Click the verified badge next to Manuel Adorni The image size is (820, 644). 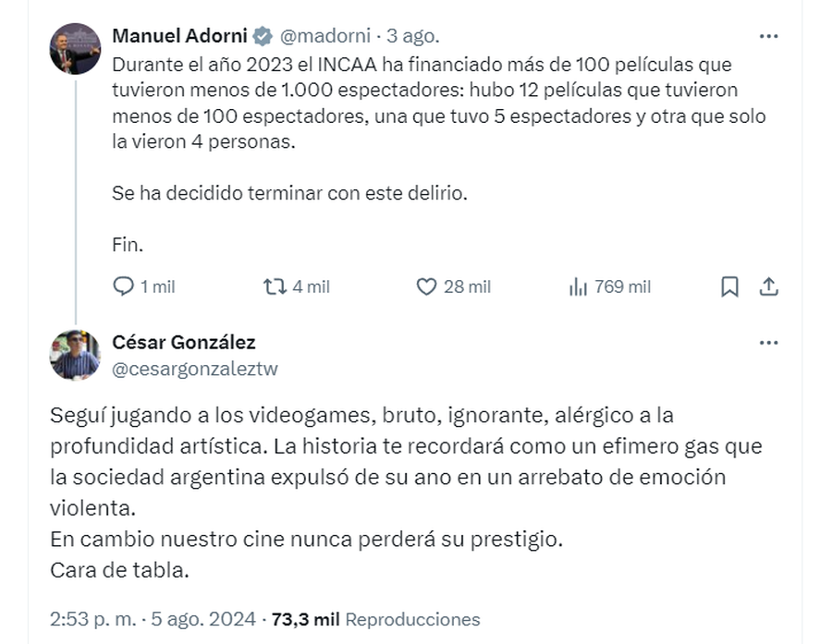(x=263, y=37)
